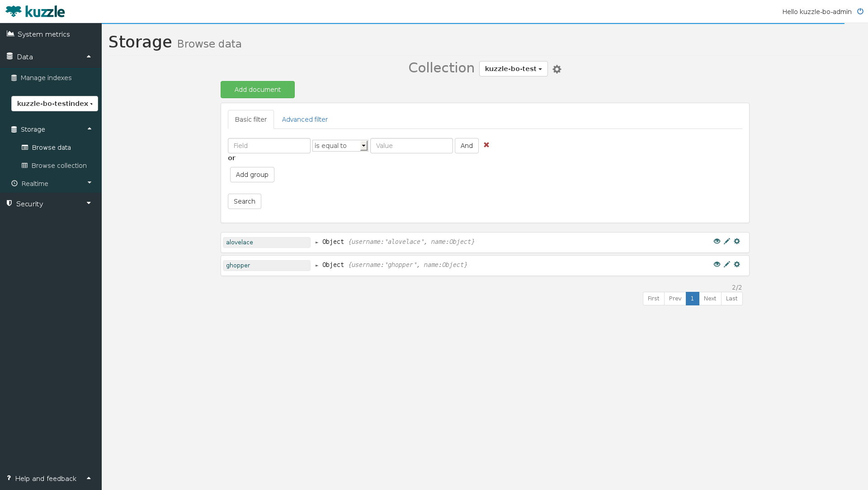Open gear menu for ghopper document

coord(737,264)
